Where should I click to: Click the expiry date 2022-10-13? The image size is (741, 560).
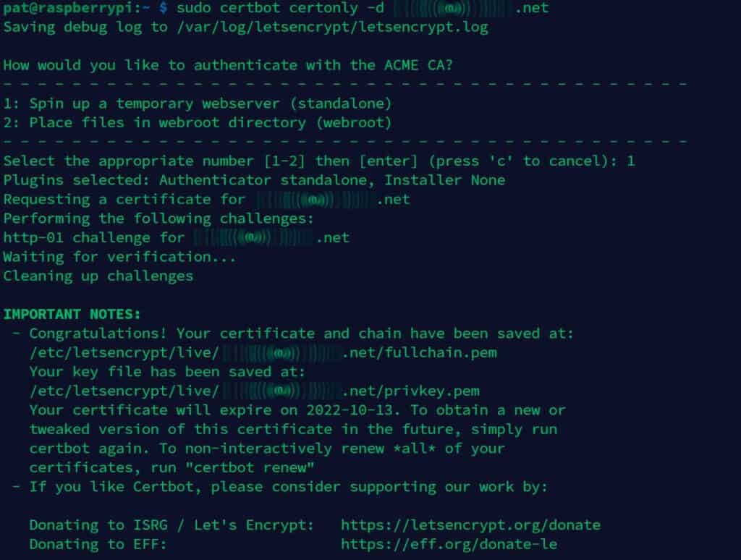tap(350, 410)
